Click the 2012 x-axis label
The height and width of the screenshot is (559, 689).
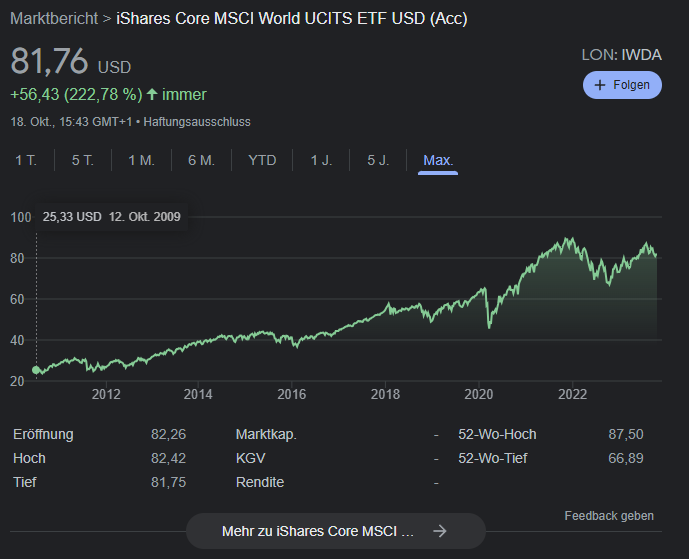coord(106,394)
